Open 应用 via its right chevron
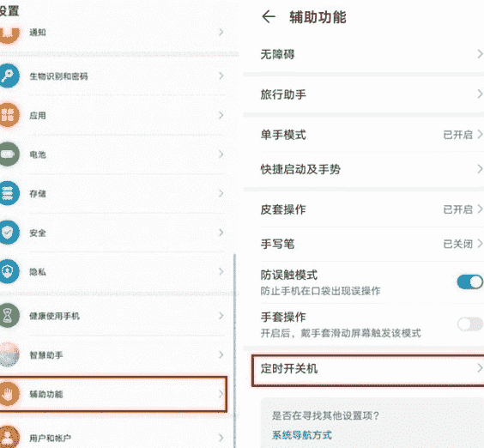Screen dimensions: 484x448 coord(221,115)
